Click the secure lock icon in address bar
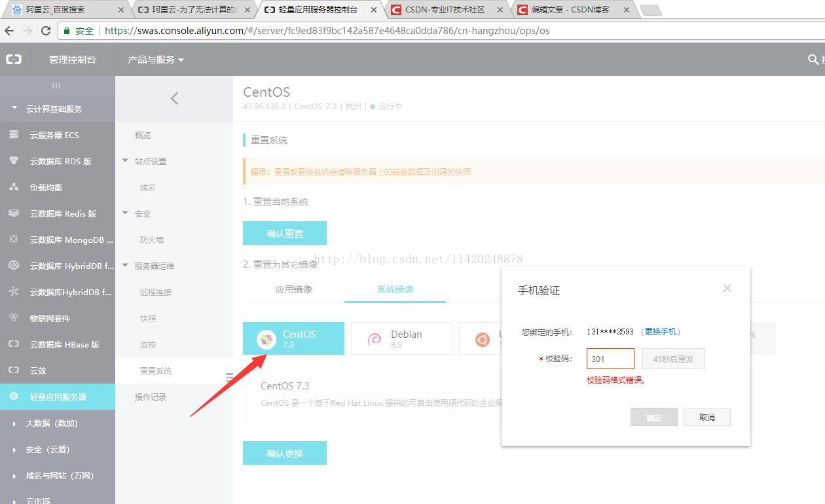 [66, 31]
